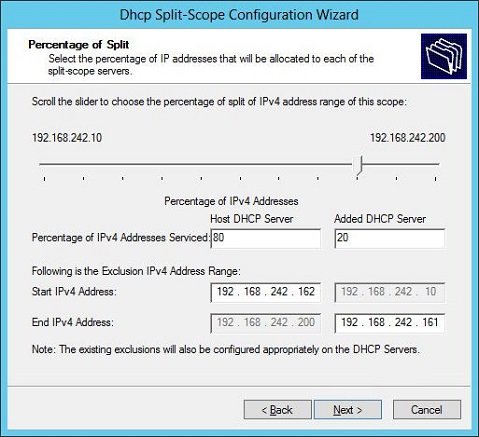Click the Host DHCP Server column label
The image size is (479, 437).
[x=252, y=219]
